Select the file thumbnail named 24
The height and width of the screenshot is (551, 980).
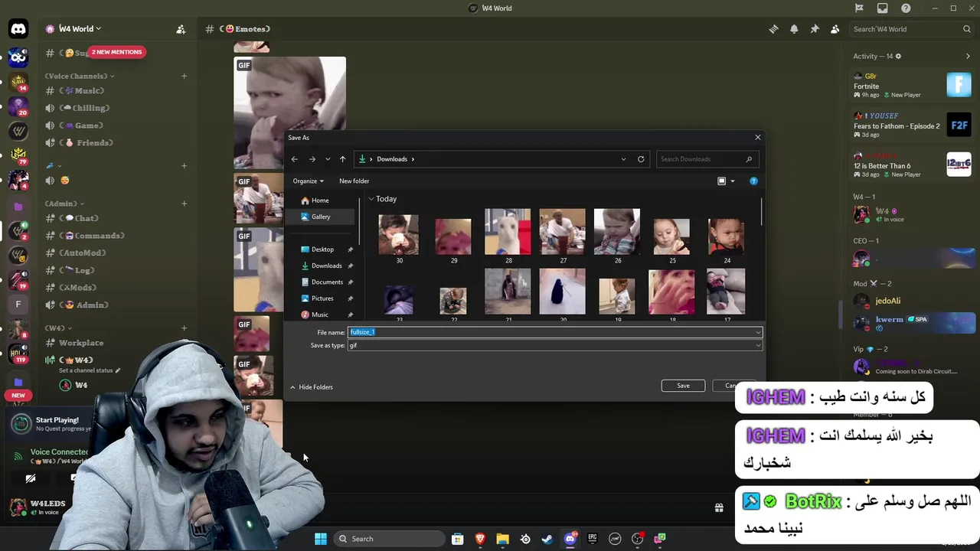coord(727,236)
